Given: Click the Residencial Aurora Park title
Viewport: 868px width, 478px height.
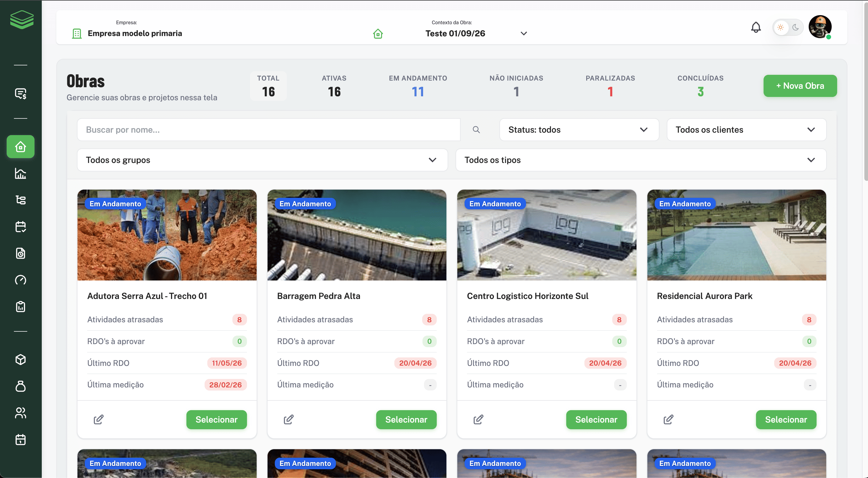Looking at the screenshot, I should (705, 296).
